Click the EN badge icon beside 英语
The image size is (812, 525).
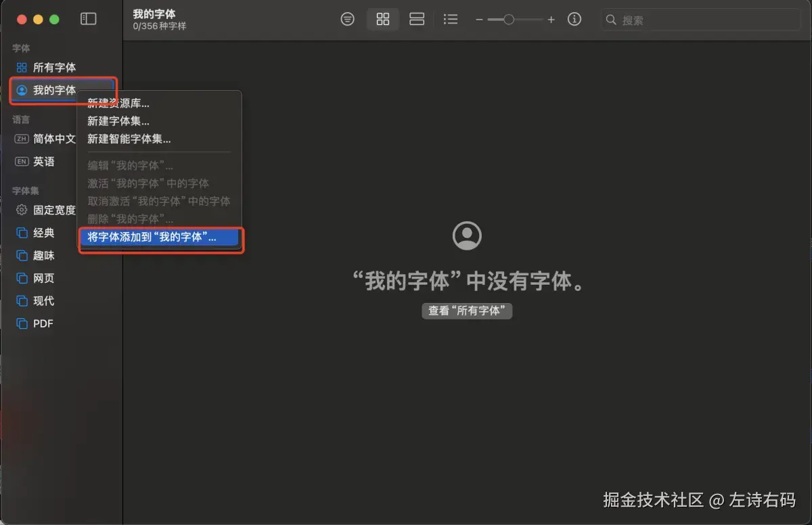[x=22, y=162]
